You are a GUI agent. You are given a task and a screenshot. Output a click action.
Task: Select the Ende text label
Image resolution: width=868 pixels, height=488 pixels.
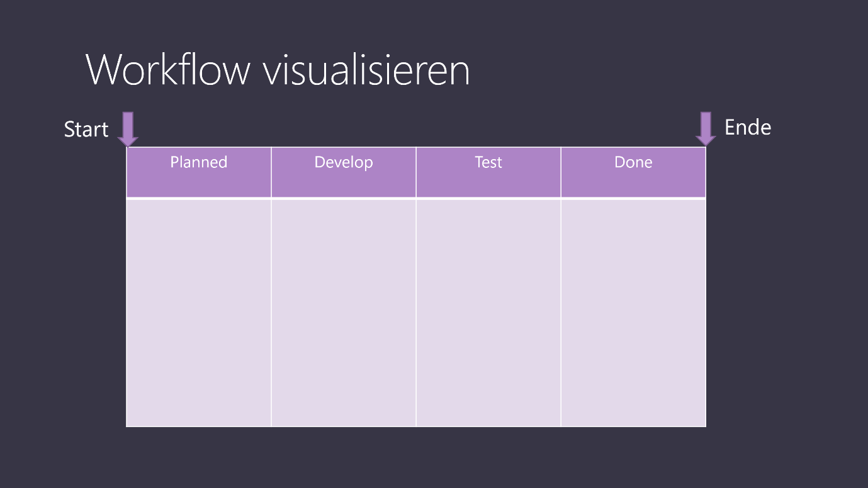click(x=748, y=128)
